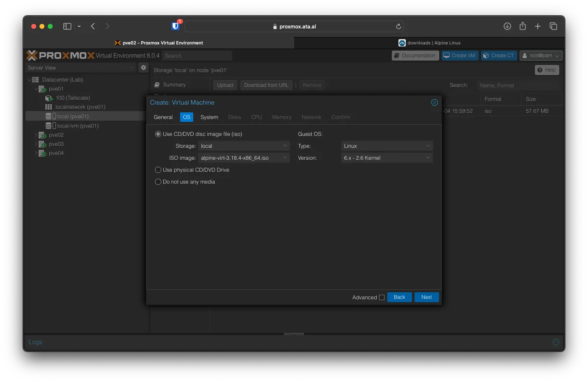Open the Version dropdown 6.x - 2.6 Kernel

coord(387,158)
